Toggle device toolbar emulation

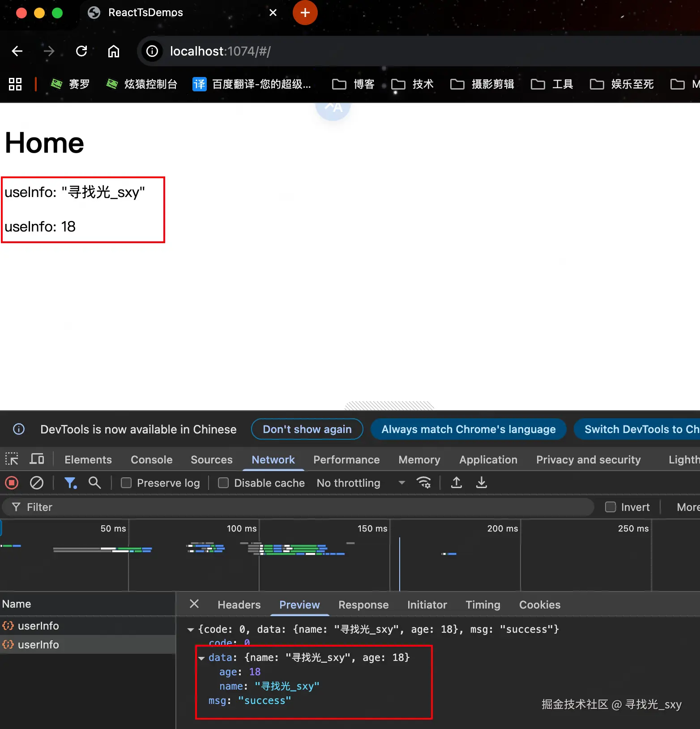click(x=37, y=459)
